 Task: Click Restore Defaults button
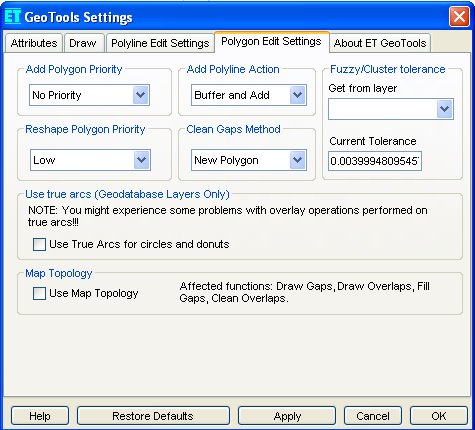click(153, 416)
